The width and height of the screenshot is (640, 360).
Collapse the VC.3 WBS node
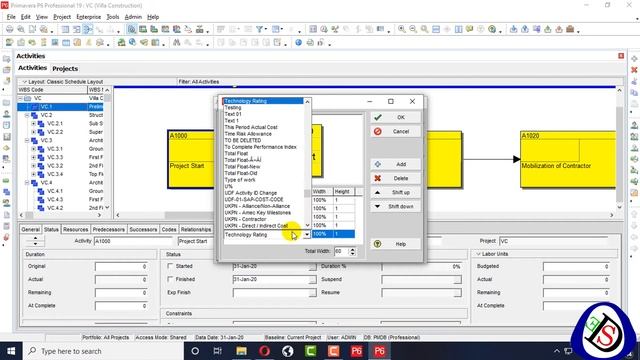pos(27,140)
